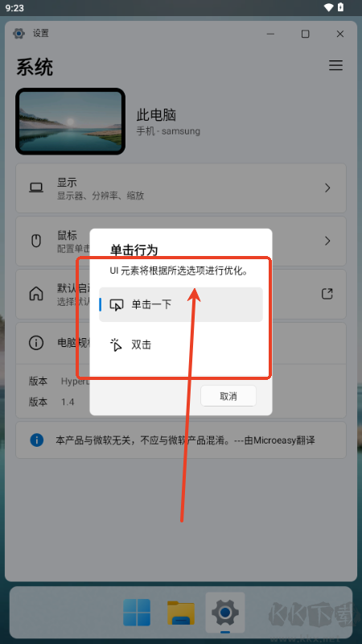The width and height of the screenshot is (362, 644).
Task: Click the Settings gear in the taskbar
Action: tap(225, 613)
